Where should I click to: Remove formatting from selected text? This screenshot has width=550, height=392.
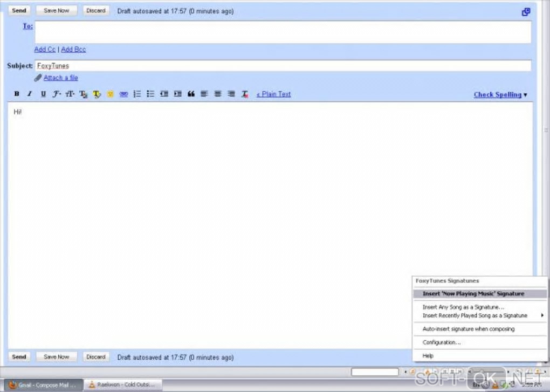pyautogui.click(x=245, y=94)
